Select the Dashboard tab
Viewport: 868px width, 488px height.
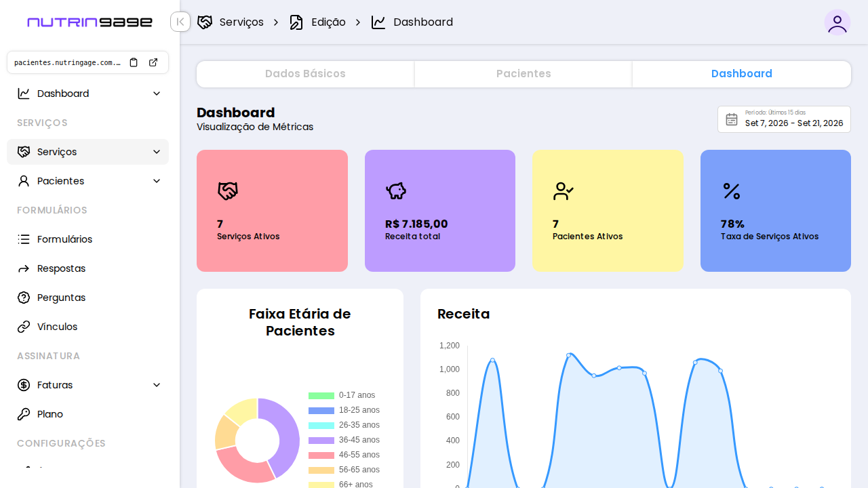point(742,74)
